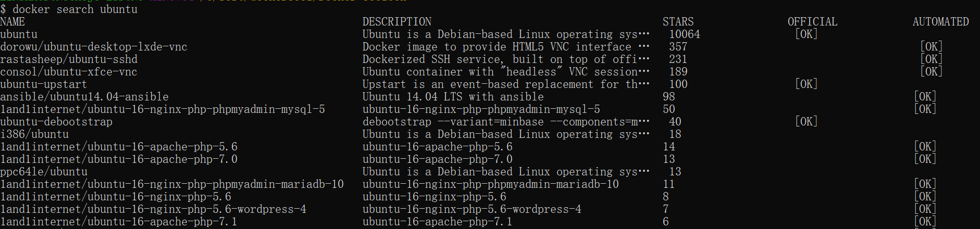Click the STARS column header
Viewport: 980px width, 229px height.
click(678, 22)
